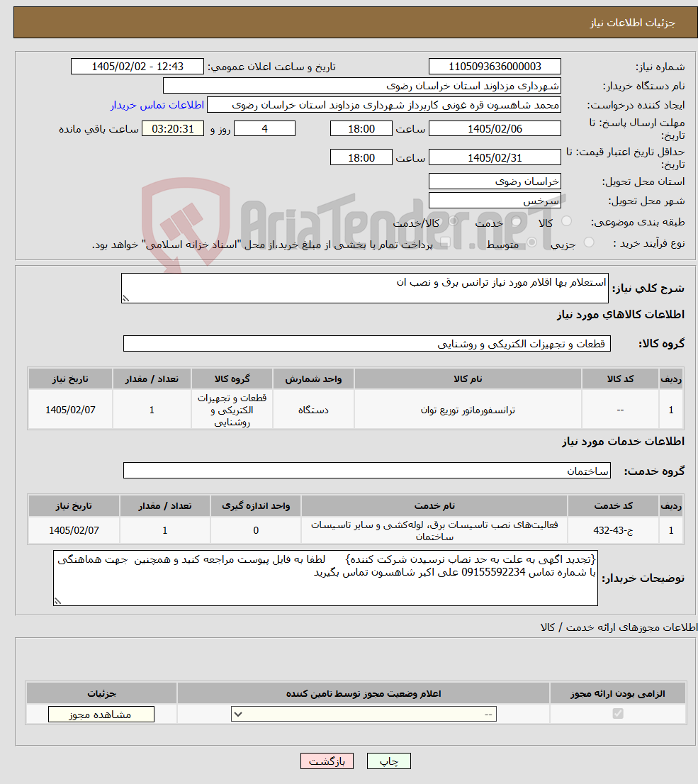Toggle the الزامی بودن ارائه مجوز checkbox
Image resolution: width=698 pixels, height=784 pixels.
pyautogui.click(x=618, y=714)
